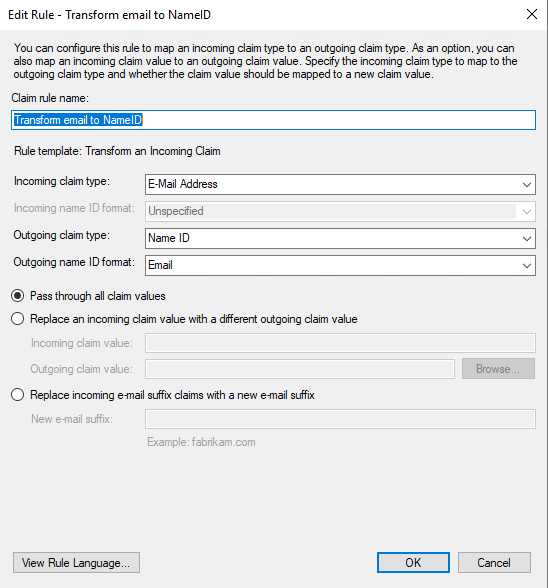Click the New e-mail suffix text box
The height and width of the screenshot is (588, 548).
(x=340, y=419)
